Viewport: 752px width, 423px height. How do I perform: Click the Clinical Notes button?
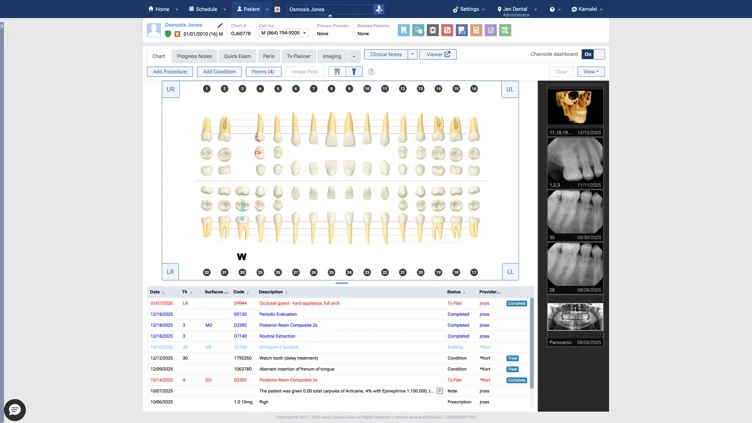(x=386, y=55)
